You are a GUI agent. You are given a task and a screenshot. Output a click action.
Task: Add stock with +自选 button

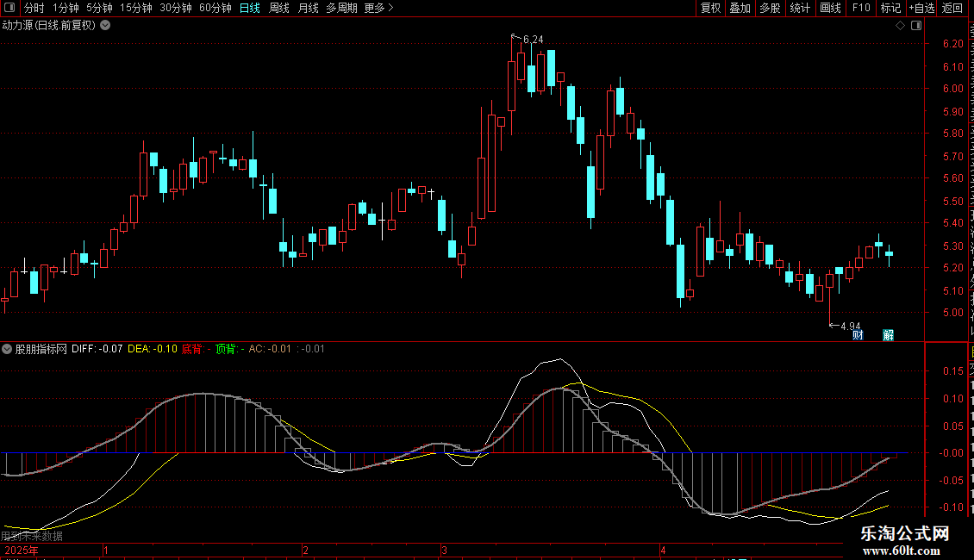click(921, 8)
